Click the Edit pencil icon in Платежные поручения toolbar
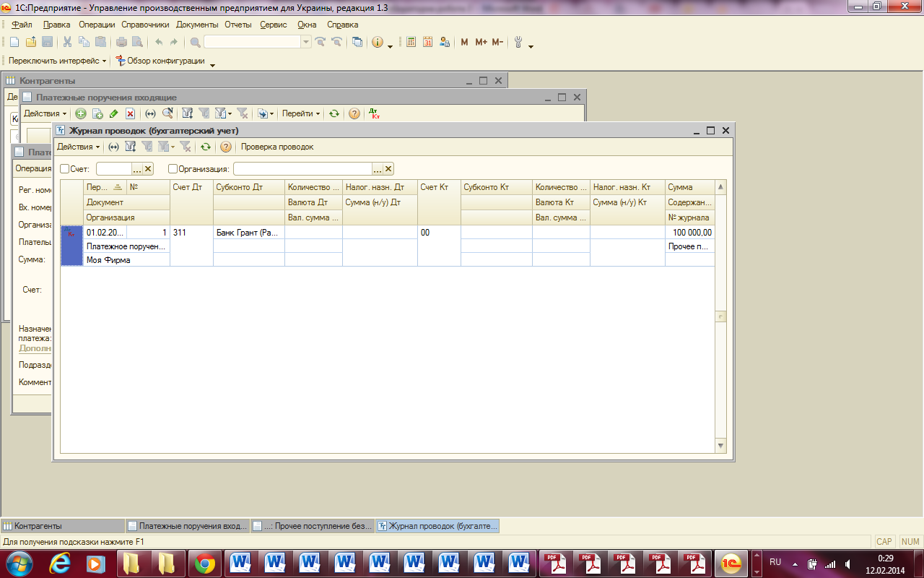Viewport: 924px width, 578px height. [113, 113]
